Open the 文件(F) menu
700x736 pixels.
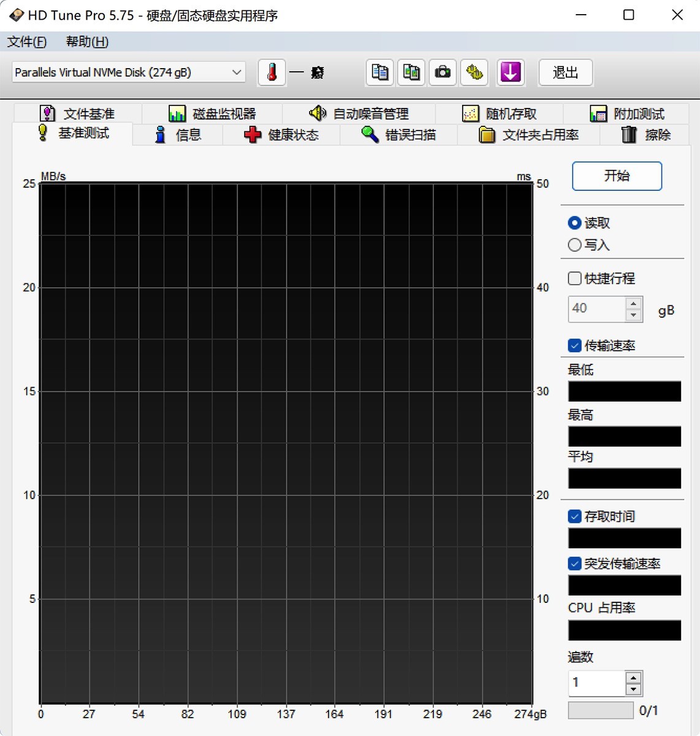click(x=27, y=42)
